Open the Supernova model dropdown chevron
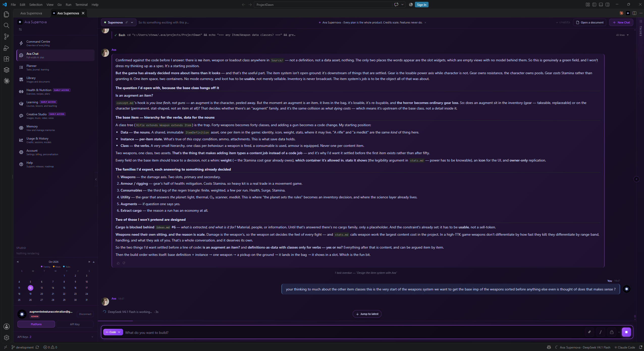Viewport: 644px width, 351px height. click(x=132, y=22)
